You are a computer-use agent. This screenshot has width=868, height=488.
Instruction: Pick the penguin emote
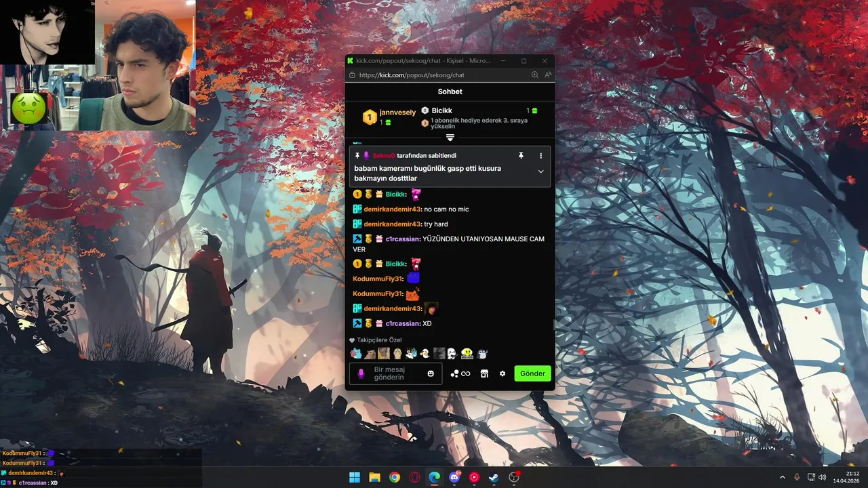click(482, 353)
